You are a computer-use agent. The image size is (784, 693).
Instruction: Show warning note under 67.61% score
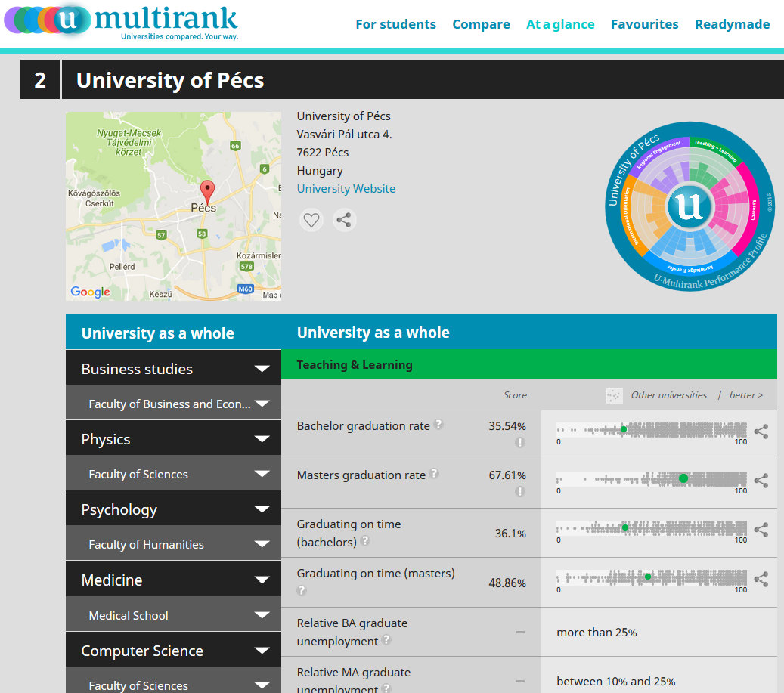(x=520, y=491)
